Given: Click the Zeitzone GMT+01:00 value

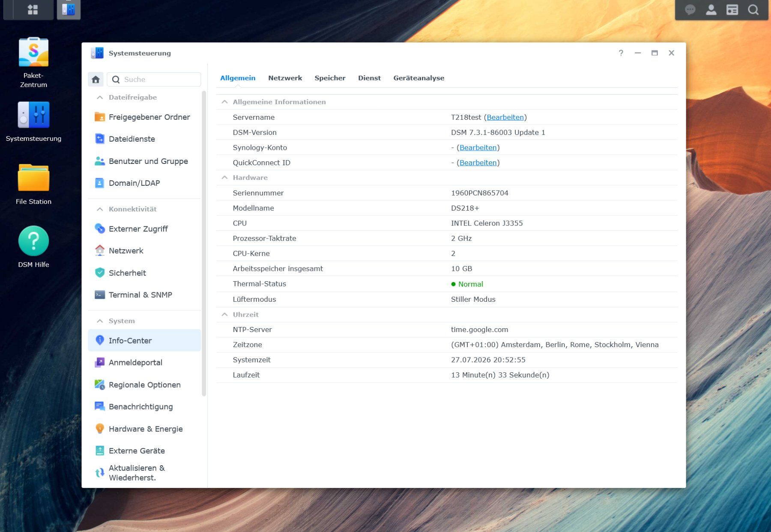Looking at the screenshot, I should 555,345.
